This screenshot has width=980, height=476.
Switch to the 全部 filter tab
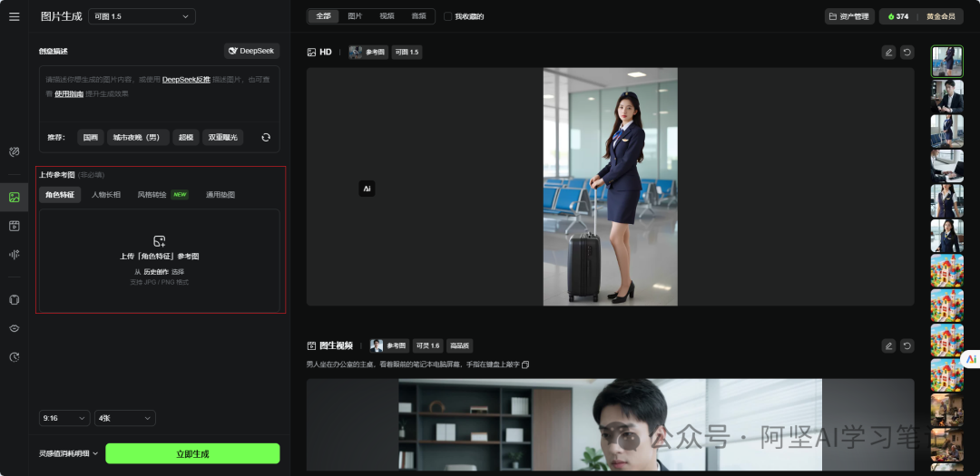(323, 16)
